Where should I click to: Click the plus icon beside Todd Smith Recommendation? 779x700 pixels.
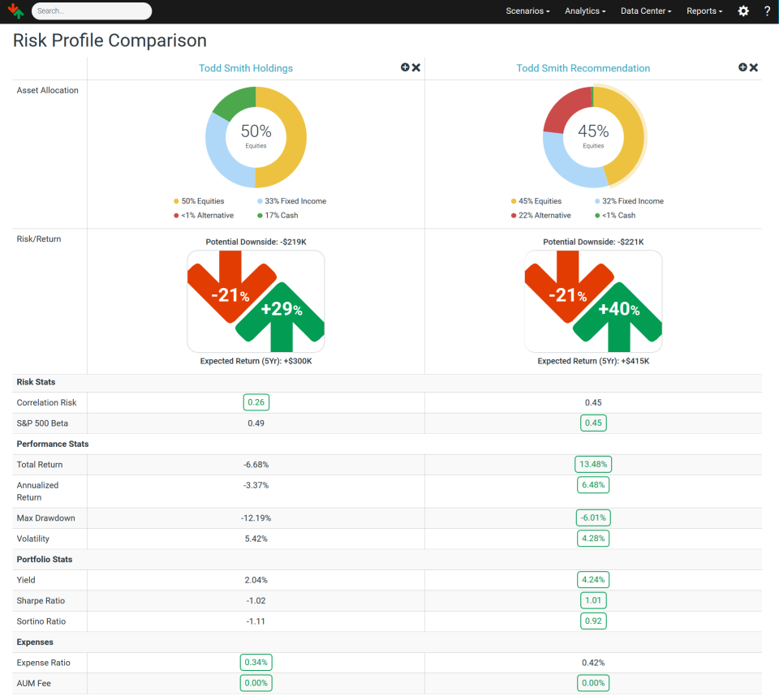point(742,67)
